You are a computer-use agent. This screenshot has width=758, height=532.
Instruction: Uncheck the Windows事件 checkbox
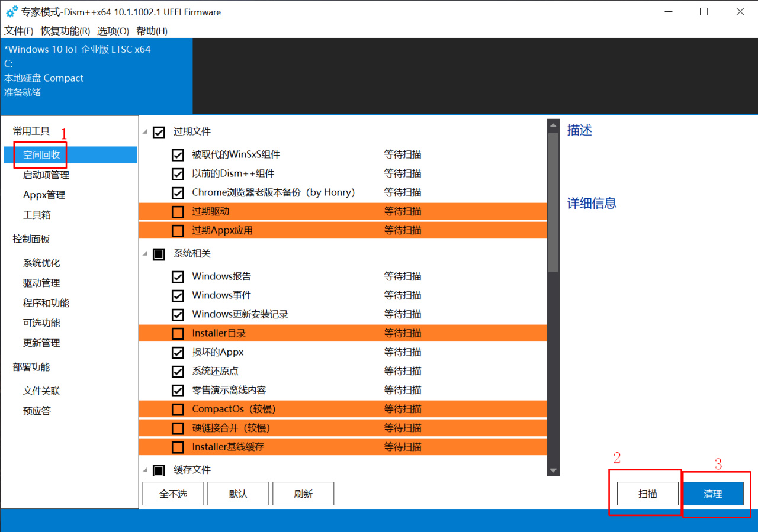(x=178, y=296)
